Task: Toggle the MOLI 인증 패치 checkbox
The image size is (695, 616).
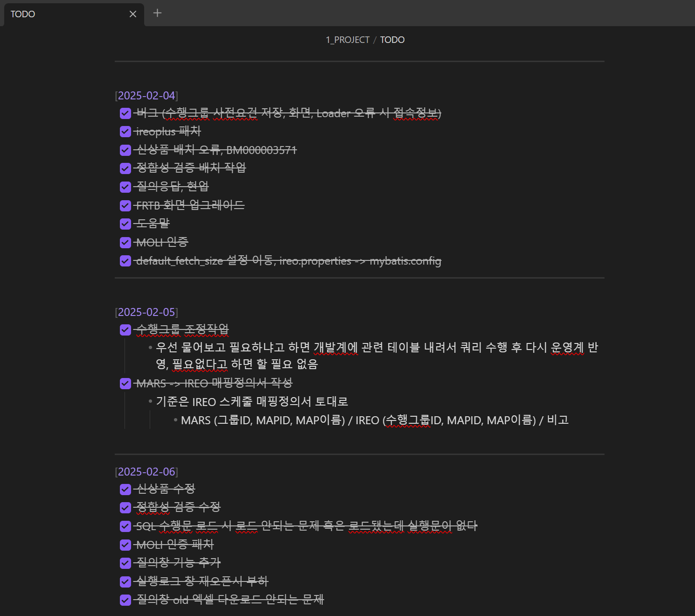Action: [x=125, y=545]
